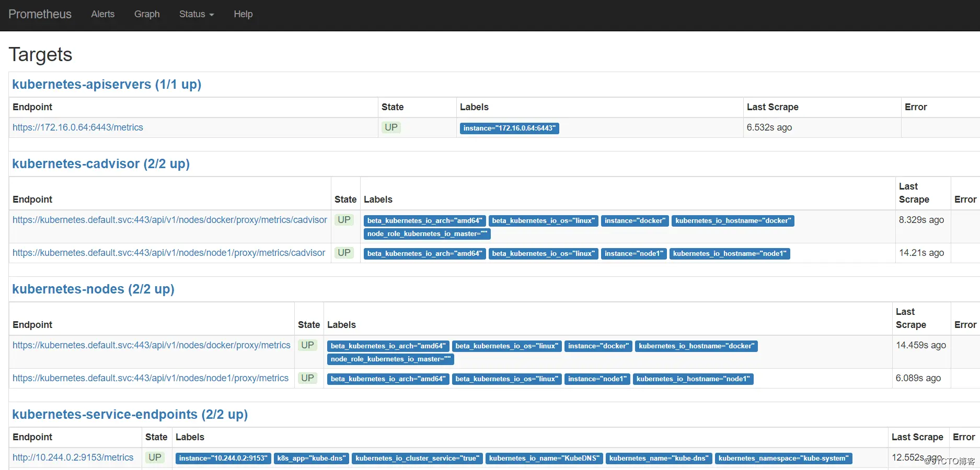Click the UP badge in node1 cadvisor row

point(344,253)
